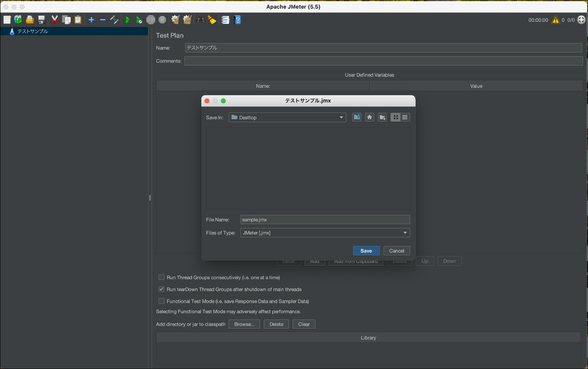Click the Start green play icon

(x=127, y=20)
